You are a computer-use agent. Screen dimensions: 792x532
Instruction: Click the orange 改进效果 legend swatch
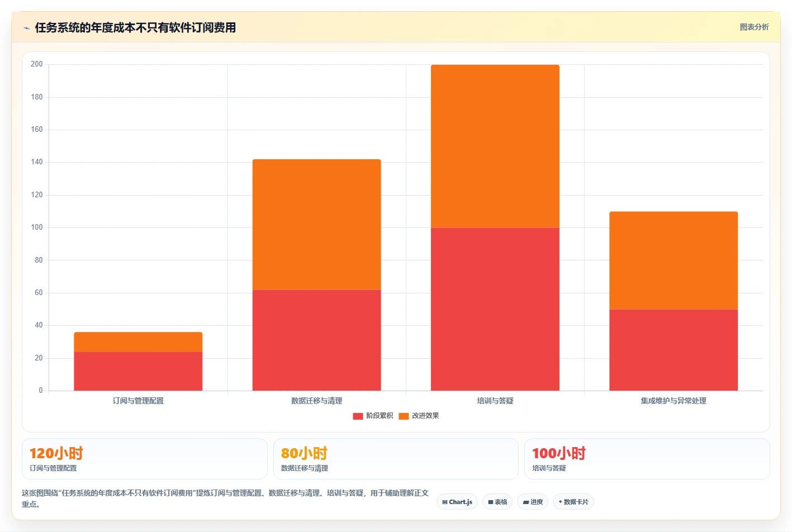point(404,416)
